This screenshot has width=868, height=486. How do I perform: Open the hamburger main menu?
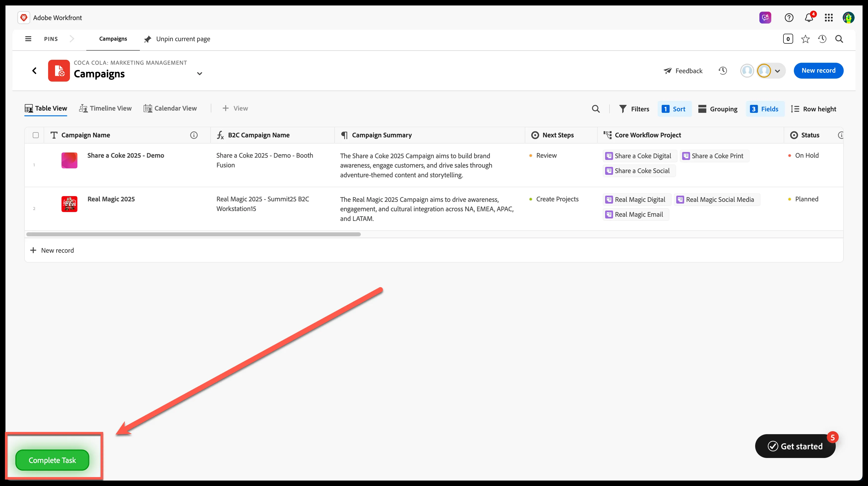[28, 39]
